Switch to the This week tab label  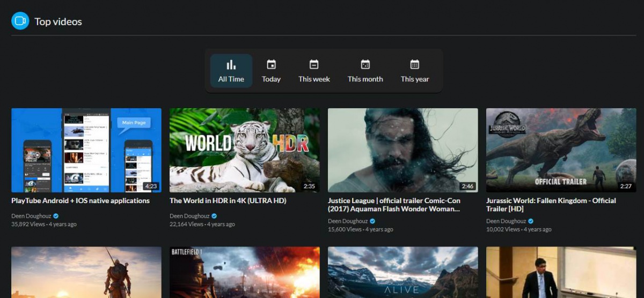314,79
